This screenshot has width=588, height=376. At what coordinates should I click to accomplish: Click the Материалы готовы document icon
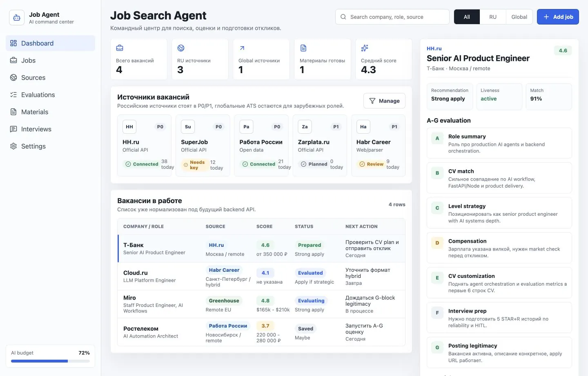(303, 48)
